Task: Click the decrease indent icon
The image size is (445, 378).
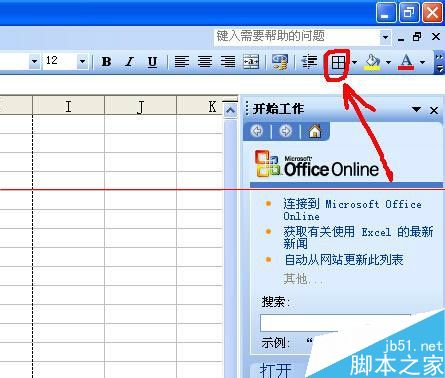Action: tap(309, 62)
